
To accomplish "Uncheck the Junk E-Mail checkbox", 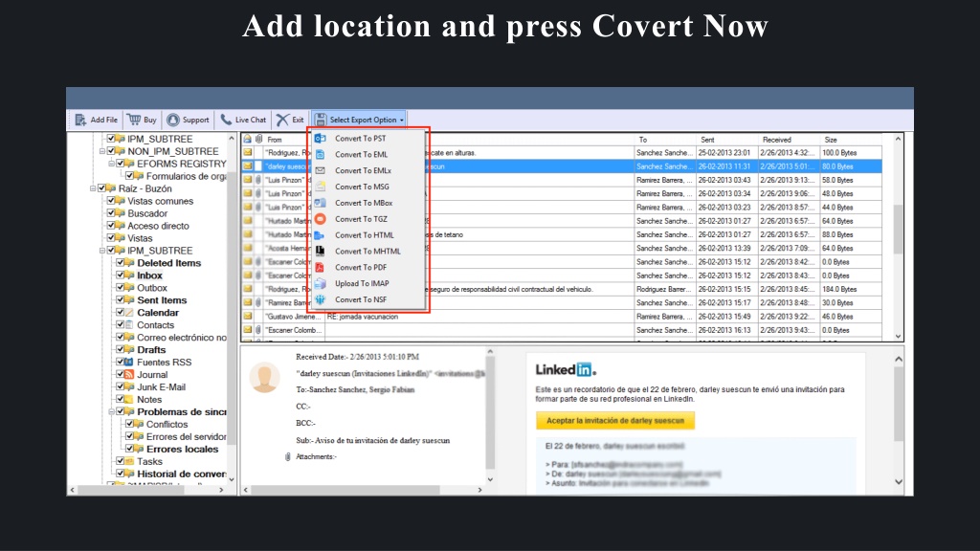I will [x=120, y=387].
